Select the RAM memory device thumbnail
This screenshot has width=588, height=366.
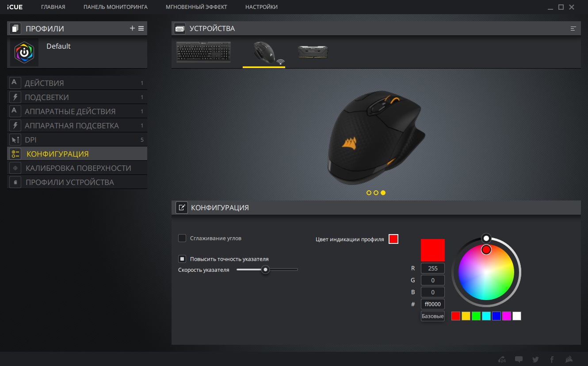pos(313,52)
